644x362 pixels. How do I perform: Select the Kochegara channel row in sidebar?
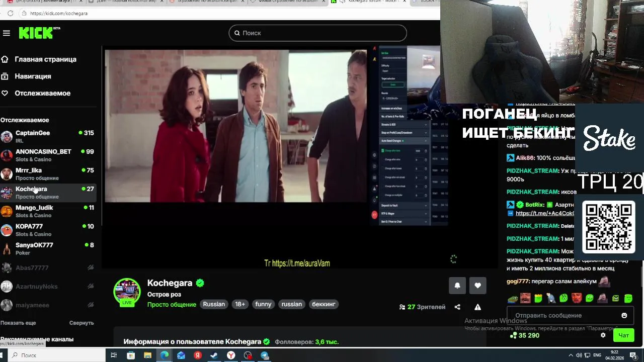pyautogui.click(x=48, y=193)
